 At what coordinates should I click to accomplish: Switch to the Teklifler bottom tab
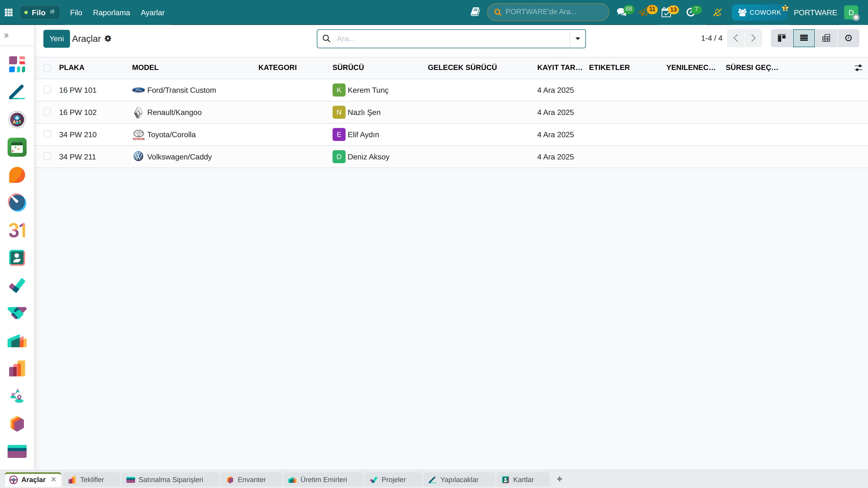(91, 480)
